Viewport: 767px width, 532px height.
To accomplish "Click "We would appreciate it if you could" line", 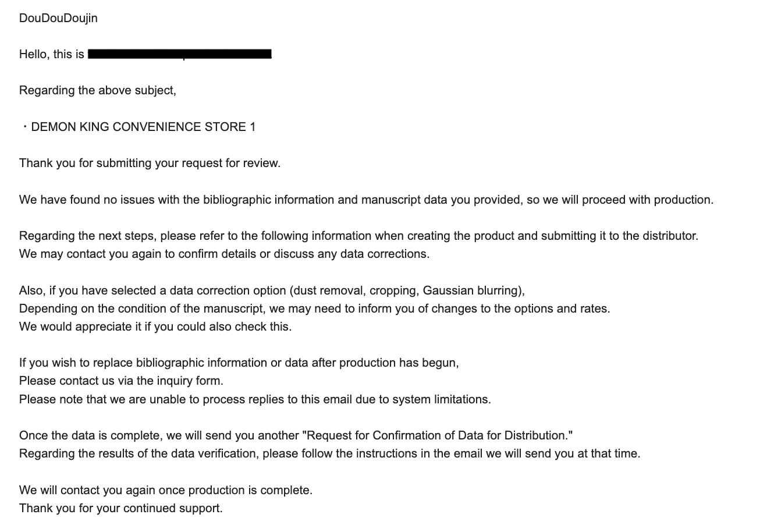I will tap(155, 327).
